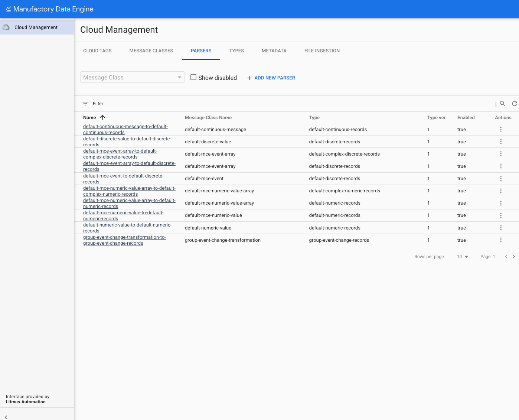Screen dimensions: 519x420
Task: Open Actions menu for group-event-change-transformation parser
Action: pos(501,240)
